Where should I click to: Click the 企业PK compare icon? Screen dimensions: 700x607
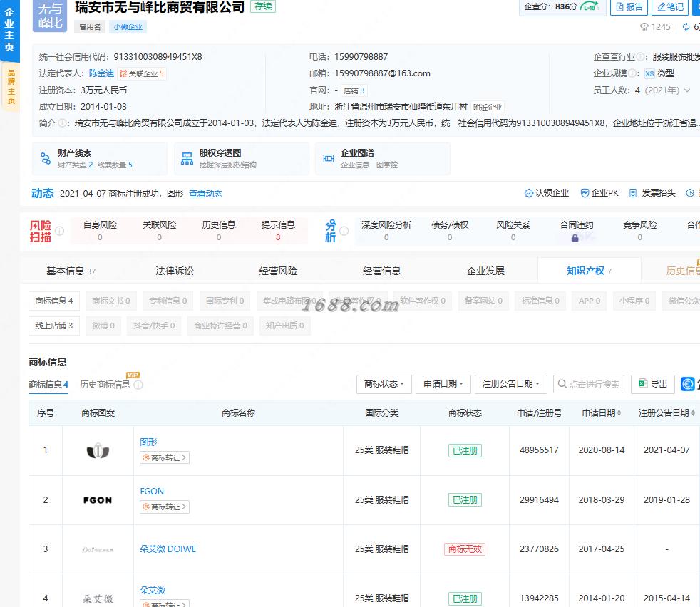[585, 193]
